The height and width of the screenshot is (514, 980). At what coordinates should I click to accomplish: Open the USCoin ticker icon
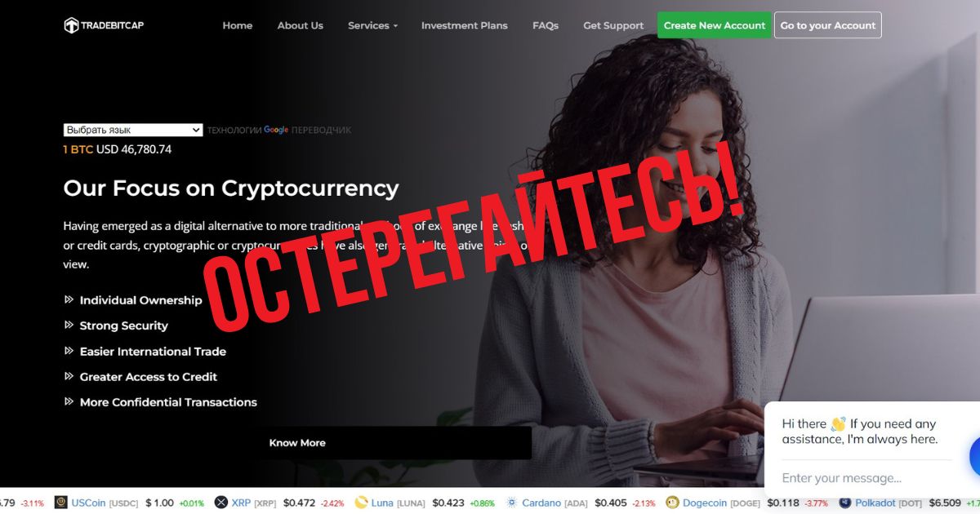pyautogui.click(x=60, y=503)
